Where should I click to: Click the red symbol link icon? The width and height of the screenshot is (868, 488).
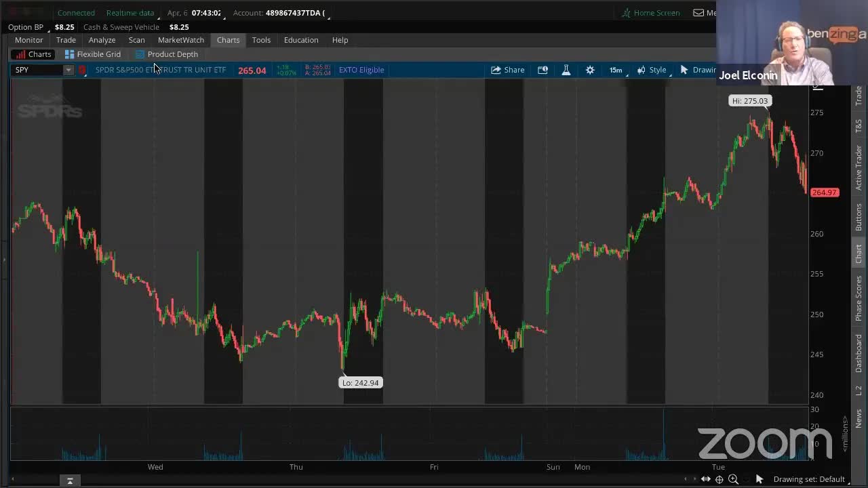pos(83,70)
